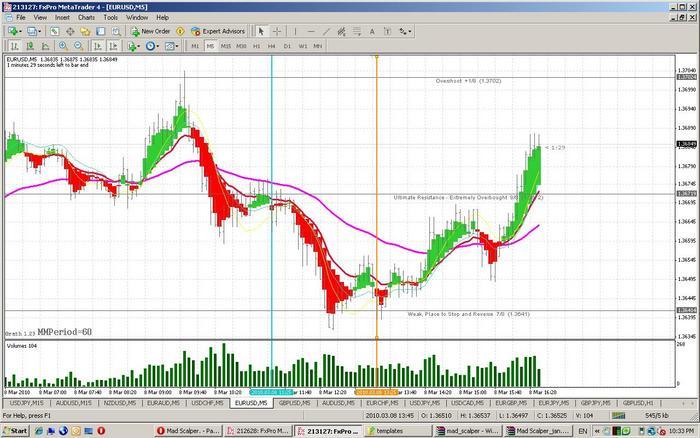Open the Templates dropdown
The height and width of the screenshot is (438, 700).
177,46
